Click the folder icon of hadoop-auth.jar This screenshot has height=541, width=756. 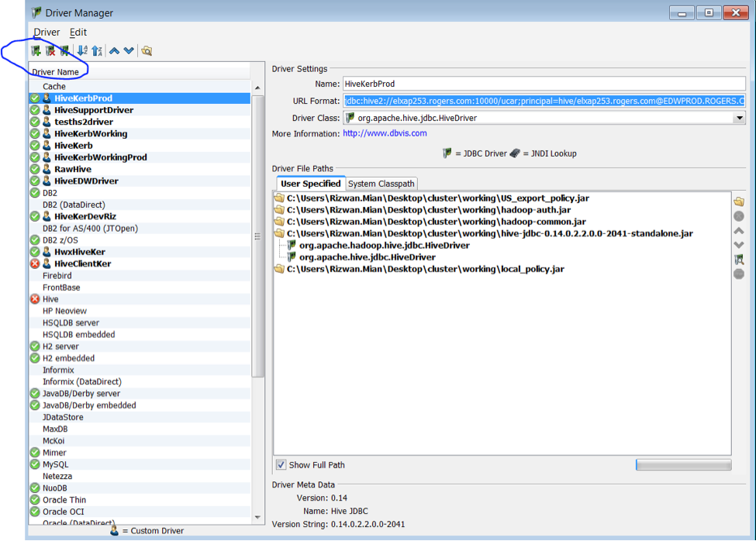click(279, 209)
